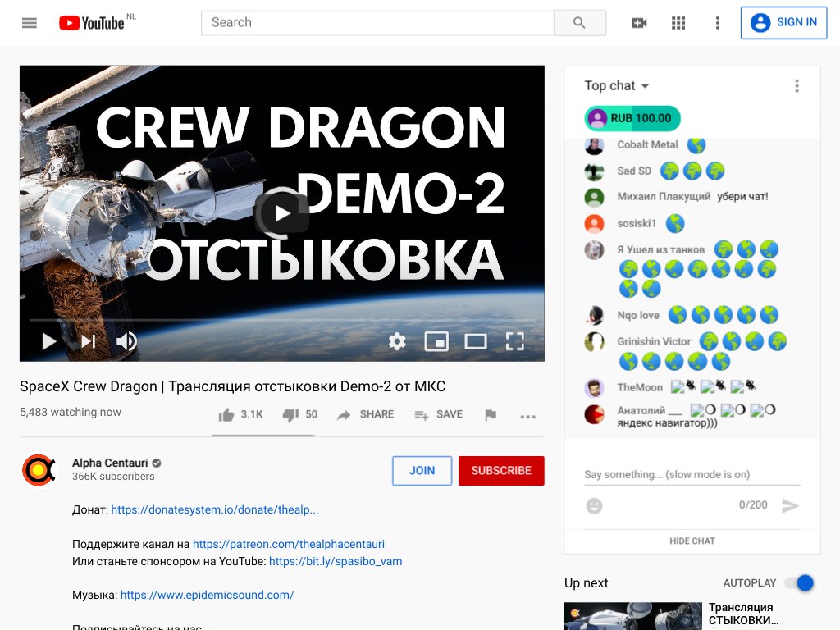Open live chat three-dot menu
Screen dimensions: 840x630
click(x=797, y=85)
